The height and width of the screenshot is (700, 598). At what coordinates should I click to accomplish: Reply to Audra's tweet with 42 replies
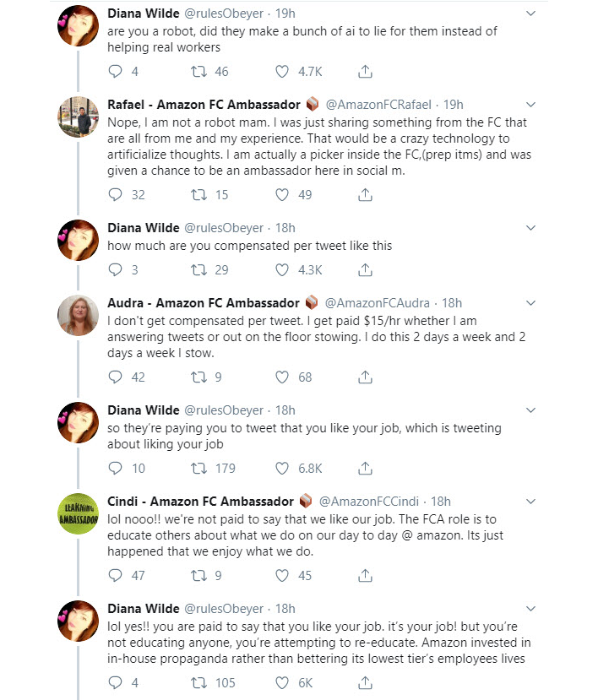[115, 377]
